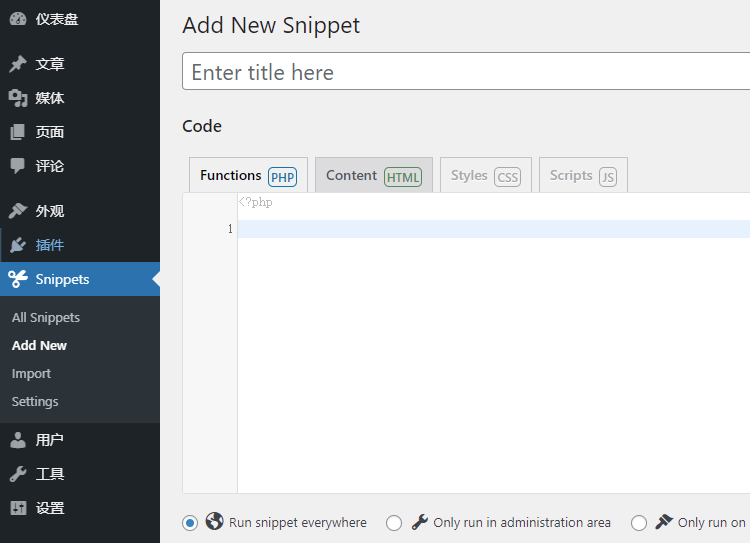Click the wrench icon beside 工具
Screen dimensions: 750x543
coord(18,474)
